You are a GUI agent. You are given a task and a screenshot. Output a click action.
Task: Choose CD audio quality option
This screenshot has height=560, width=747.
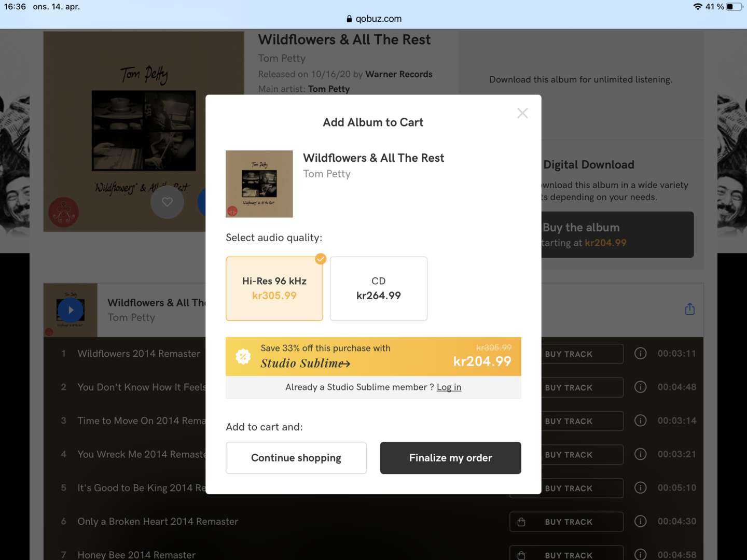(379, 289)
